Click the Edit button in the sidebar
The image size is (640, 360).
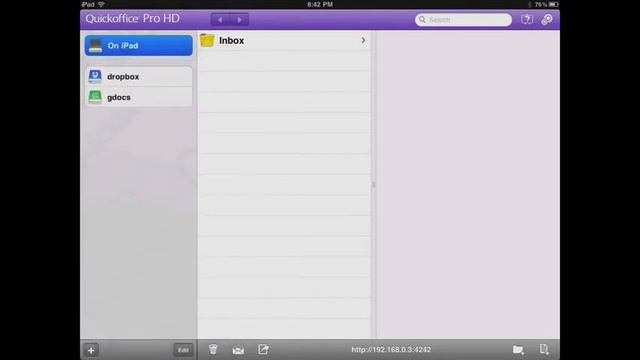tap(183, 350)
